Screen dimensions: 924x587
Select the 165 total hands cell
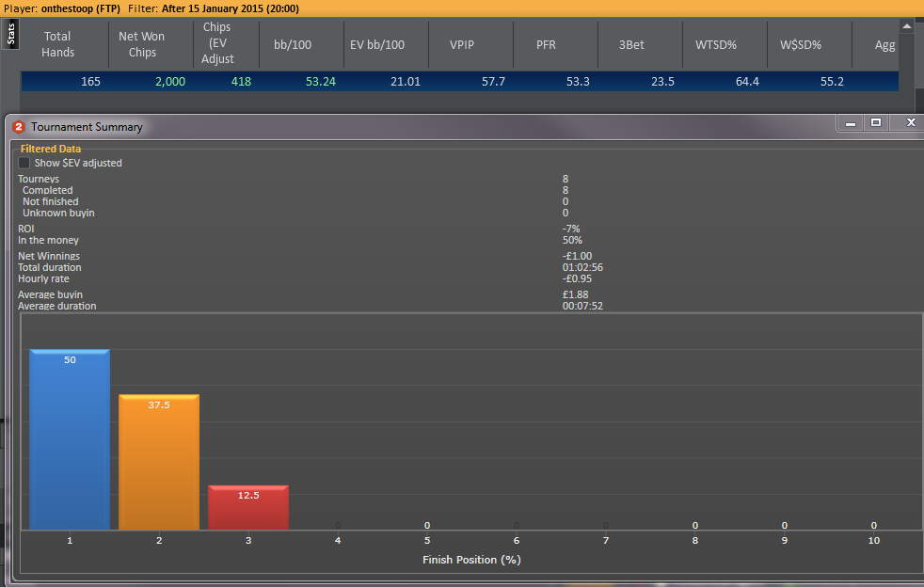(90, 81)
